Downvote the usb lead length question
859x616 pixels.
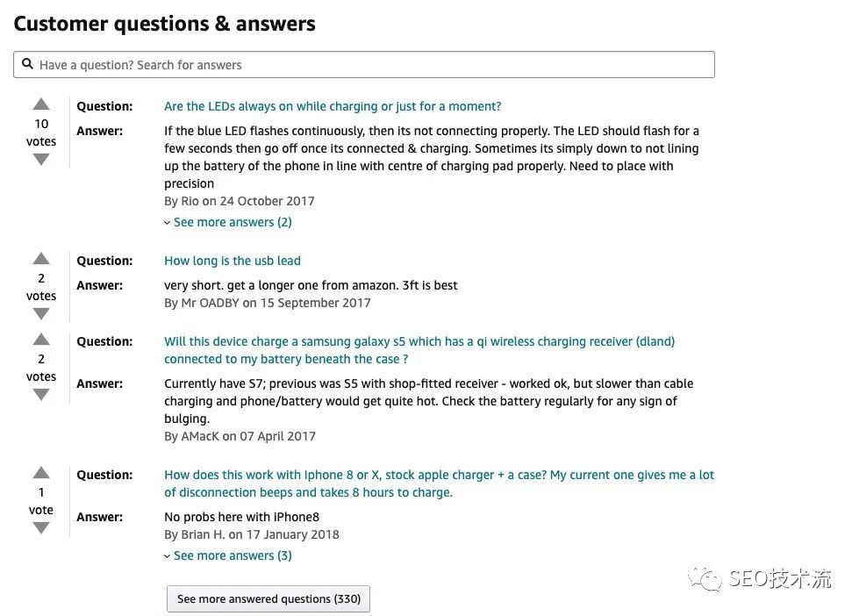point(41,314)
